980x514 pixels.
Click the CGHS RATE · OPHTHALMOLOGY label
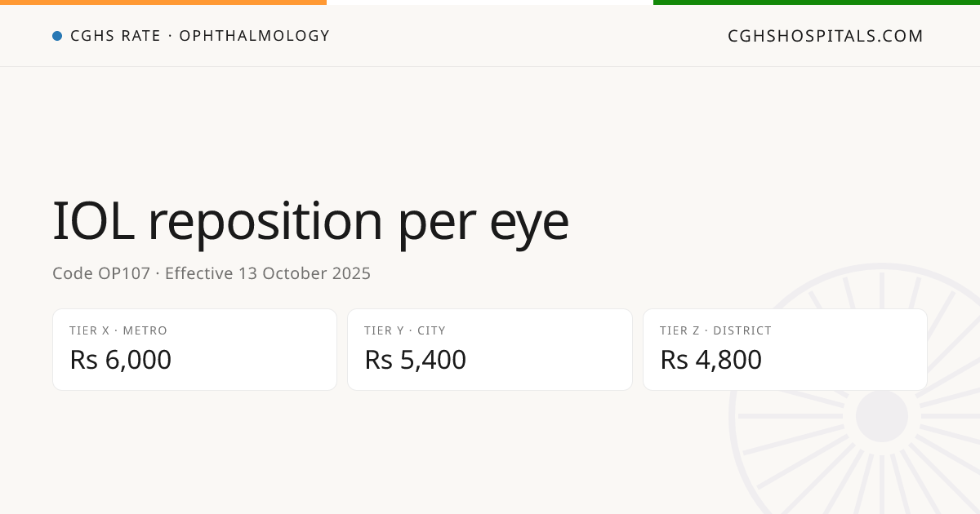(x=200, y=36)
